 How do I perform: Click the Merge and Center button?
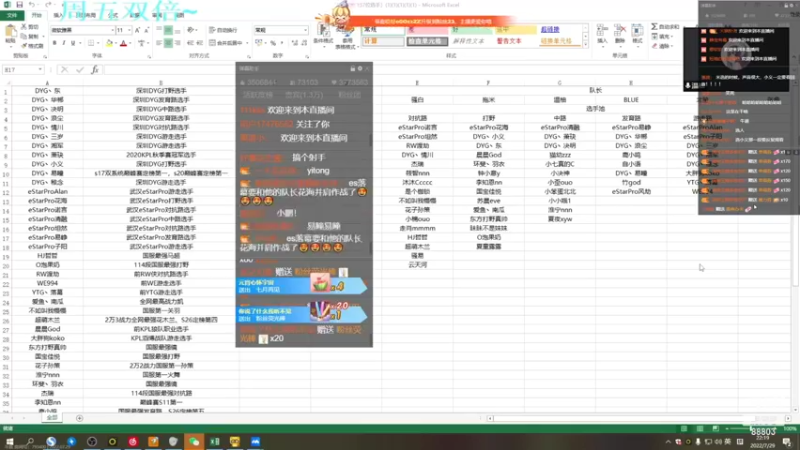click(225, 43)
